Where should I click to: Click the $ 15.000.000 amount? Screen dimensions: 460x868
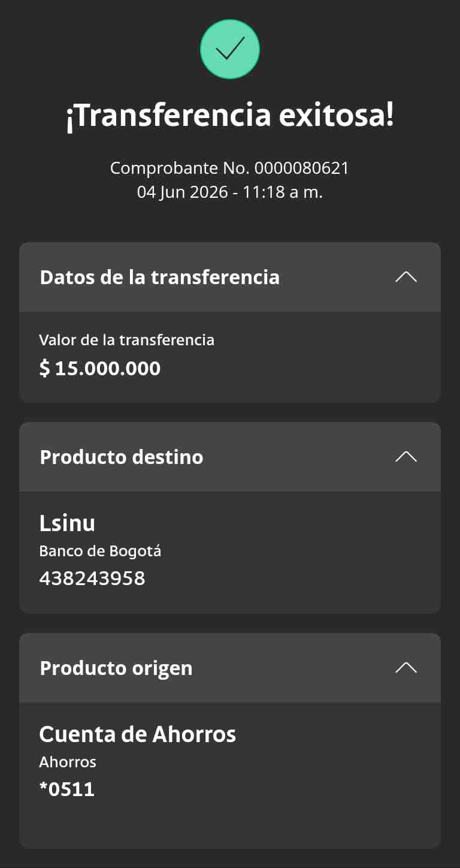coord(100,368)
